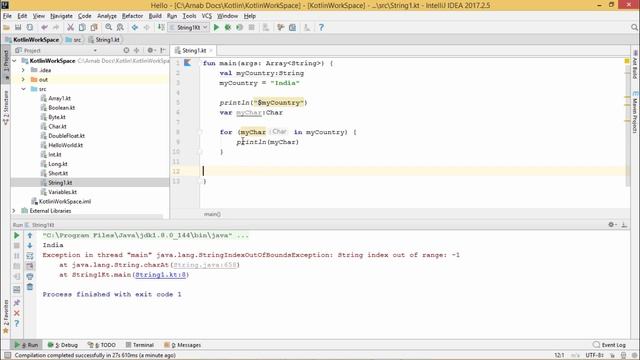Open the VCS menu

point(207,16)
